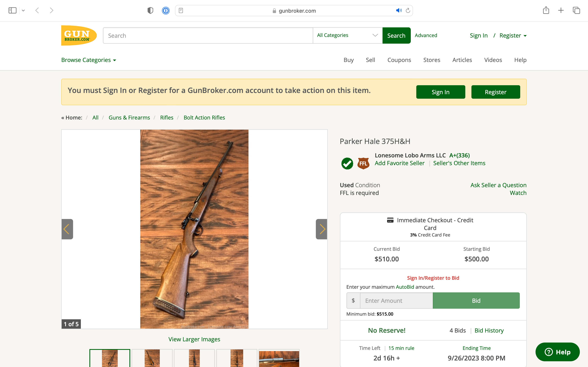Viewport: 588px width, 367px height.
Task: Toggle Safari sidebar panel
Action: [12, 10]
